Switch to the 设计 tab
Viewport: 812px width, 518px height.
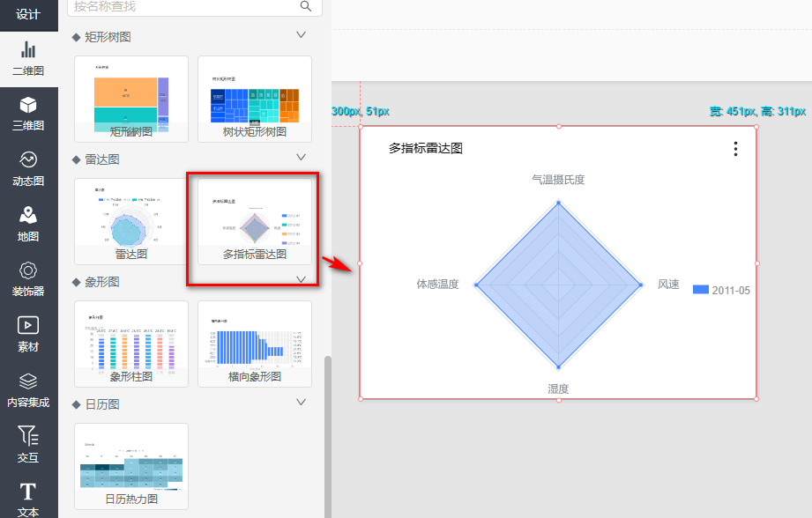coord(28,14)
